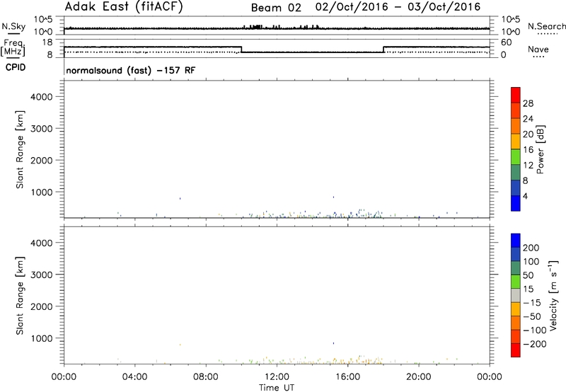Viewport: 566px width, 392px height.
Task: Click the 'Time UT' axis label
Action: point(277,388)
